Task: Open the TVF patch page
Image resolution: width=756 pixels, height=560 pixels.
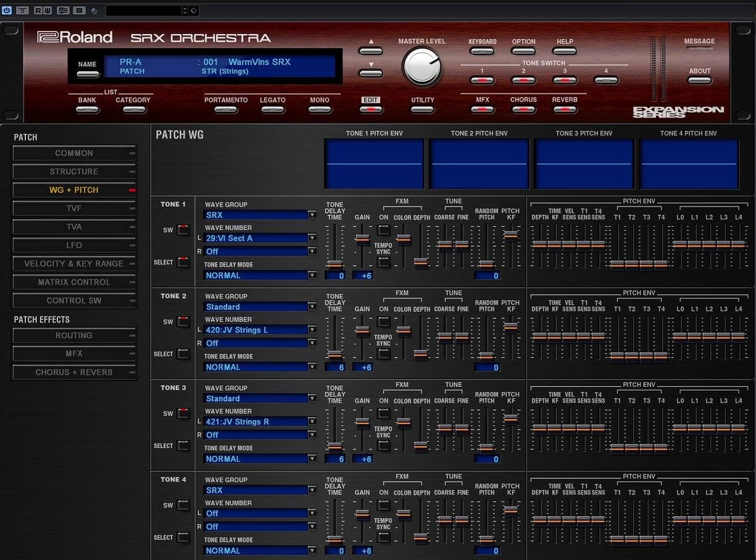Action: [74, 209]
